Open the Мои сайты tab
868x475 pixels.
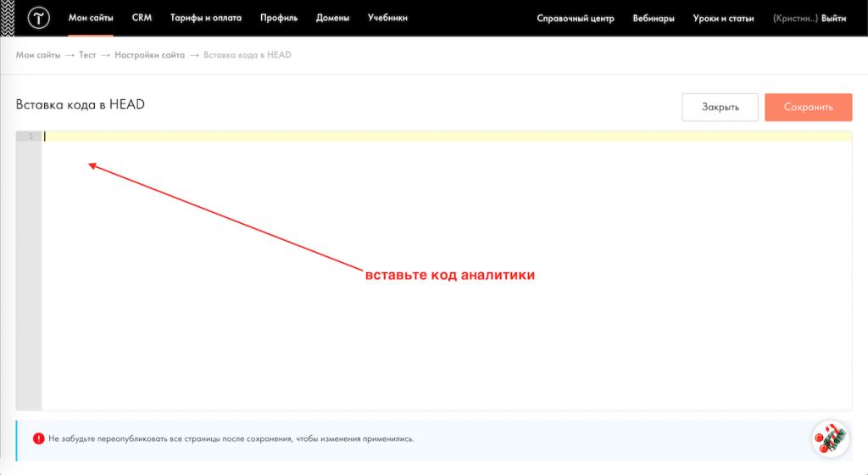[x=91, y=18]
